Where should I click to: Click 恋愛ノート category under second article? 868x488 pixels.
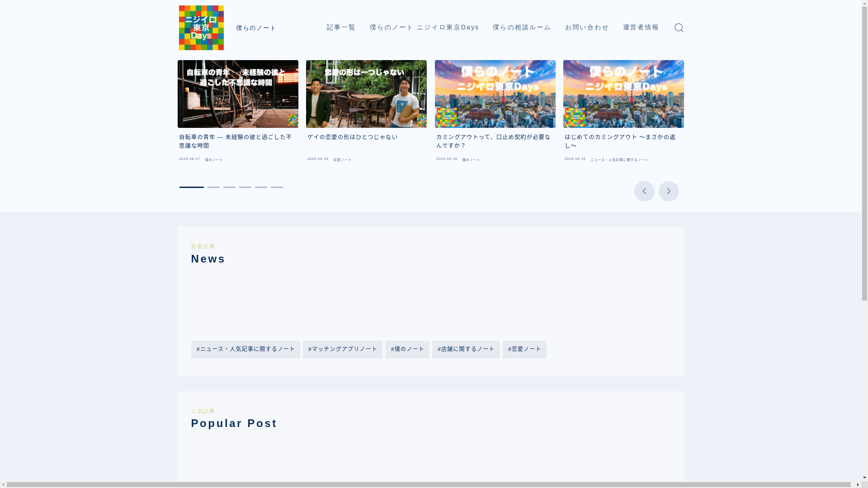tap(342, 160)
